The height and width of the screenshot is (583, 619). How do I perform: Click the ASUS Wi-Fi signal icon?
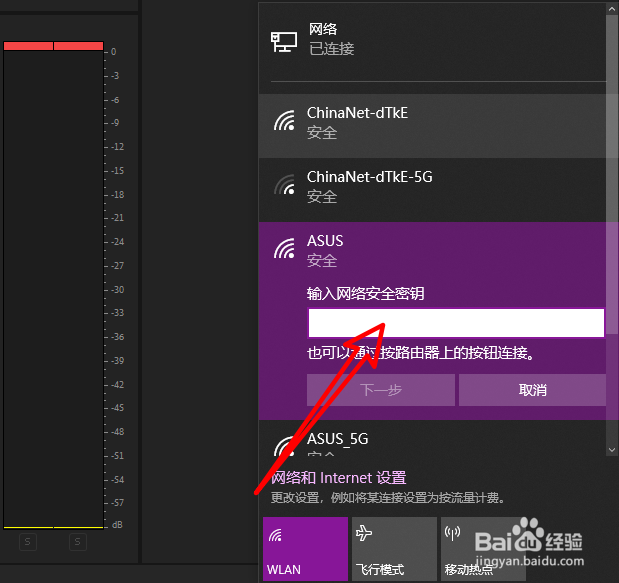click(285, 248)
